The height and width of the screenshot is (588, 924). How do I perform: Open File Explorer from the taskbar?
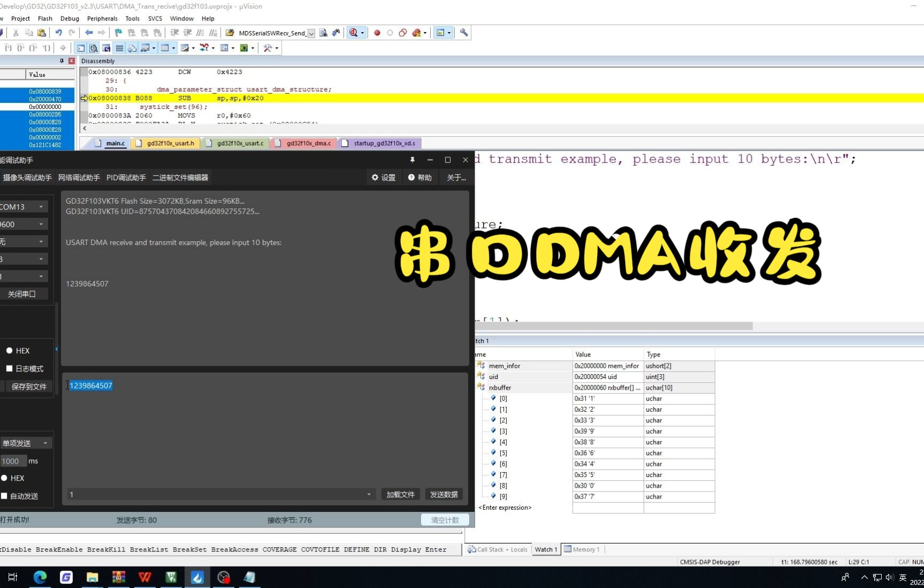coord(93,577)
